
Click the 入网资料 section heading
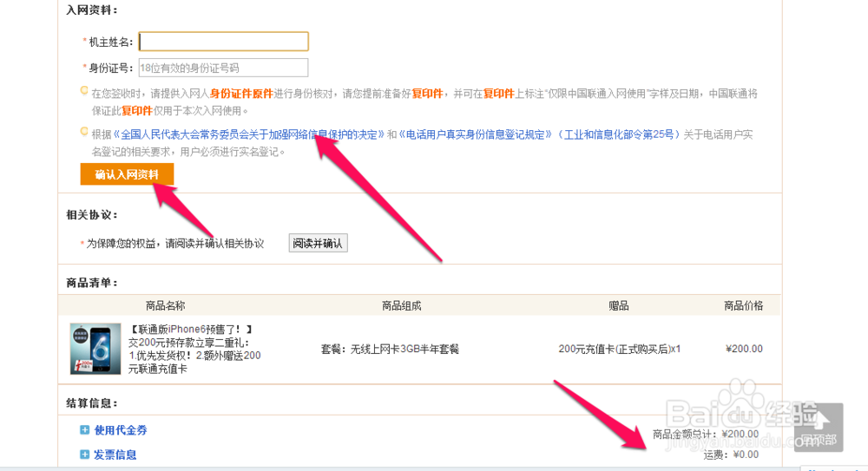[92, 10]
